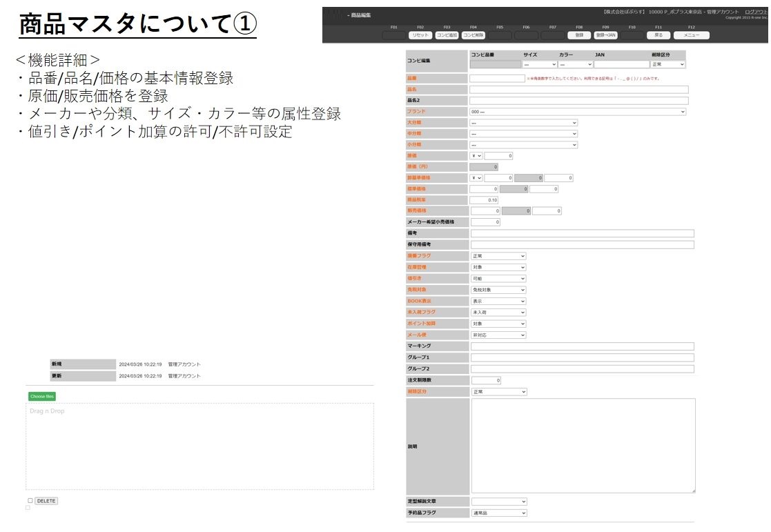The height and width of the screenshot is (532, 771).
Task: Go back with the 戻る button
Action: pyautogui.click(x=658, y=35)
